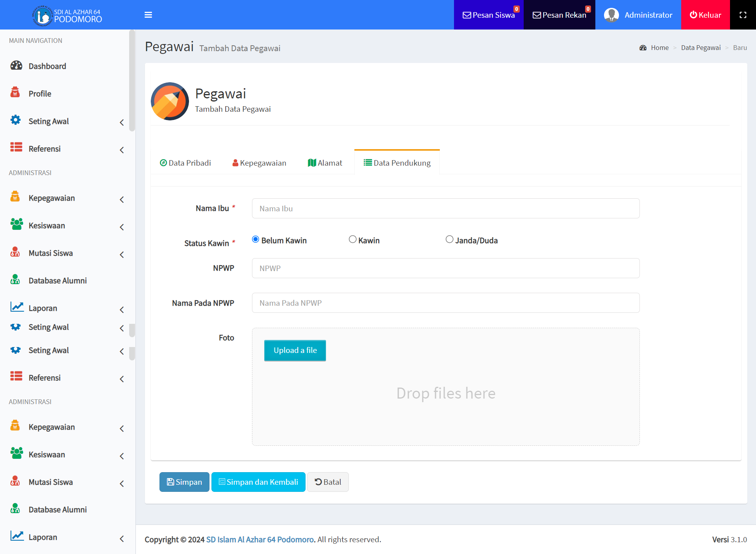Select the Belum Kawin radio button

point(256,240)
